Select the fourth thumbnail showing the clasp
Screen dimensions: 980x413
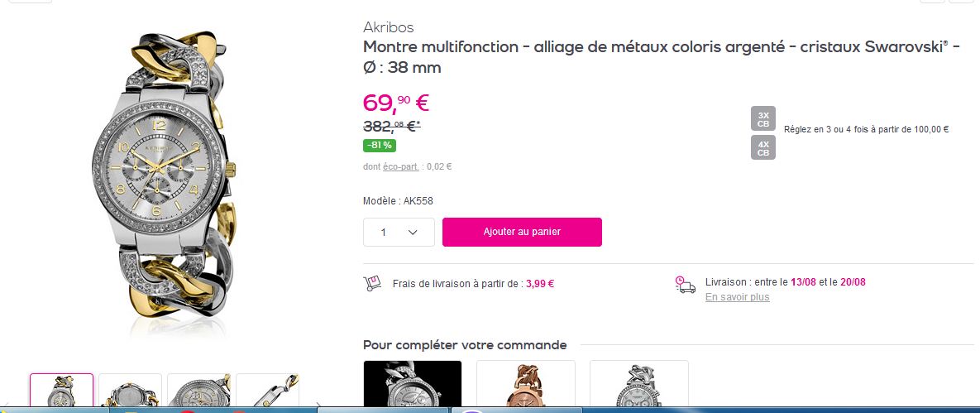[x=267, y=392]
